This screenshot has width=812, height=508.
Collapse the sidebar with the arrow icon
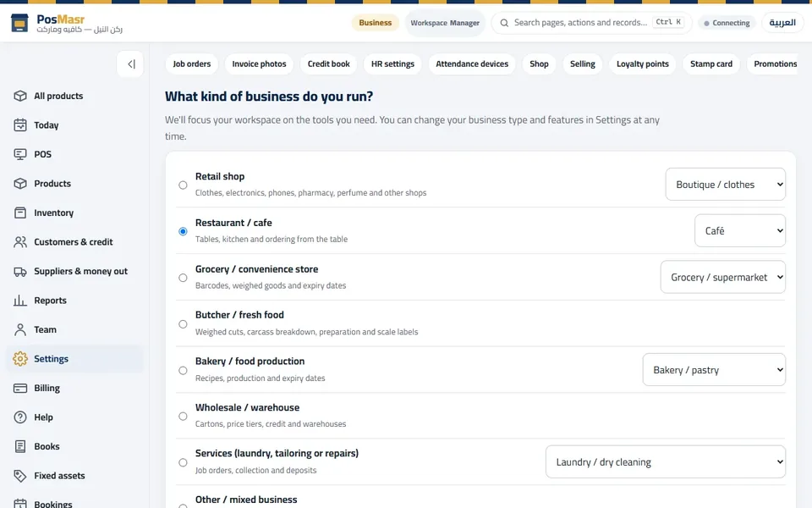pyautogui.click(x=130, y=63)
